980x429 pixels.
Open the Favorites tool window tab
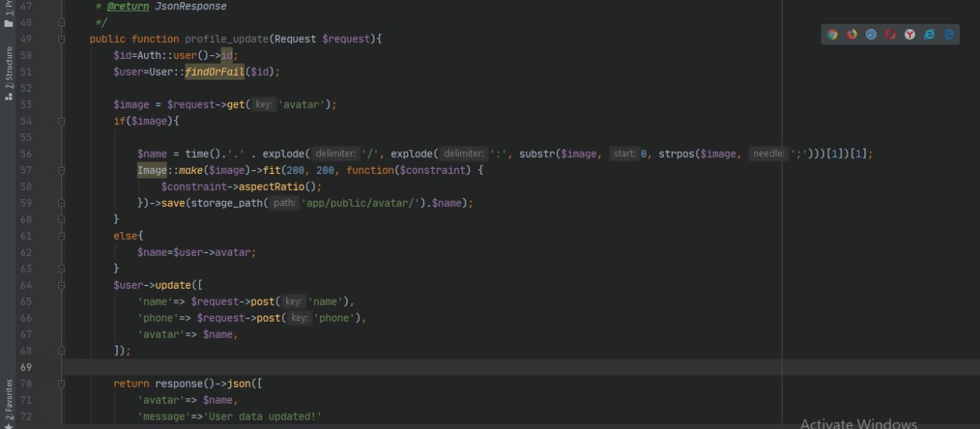[x=8, y=403]
